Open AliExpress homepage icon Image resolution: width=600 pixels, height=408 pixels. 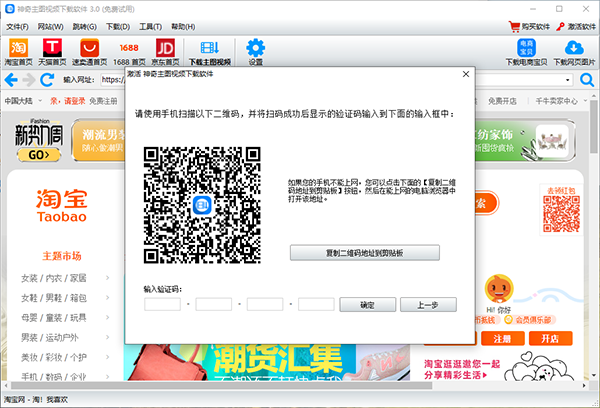click(x=89, y=50)
